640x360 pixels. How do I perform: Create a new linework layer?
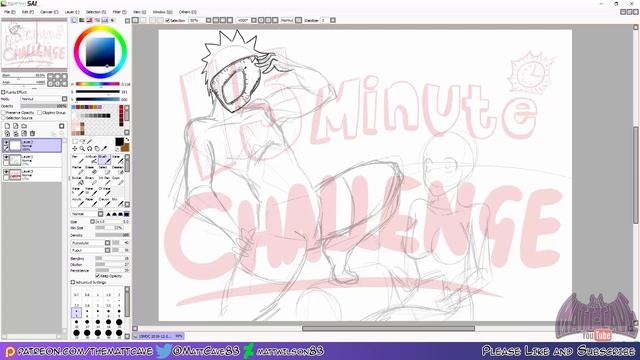point(16,126)
